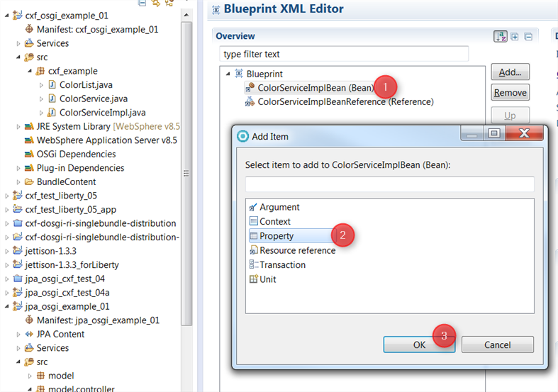The height and width of the screenshot is (392, 558).
Task: Confirm with the OK button
Action: [x=419, y=345]
